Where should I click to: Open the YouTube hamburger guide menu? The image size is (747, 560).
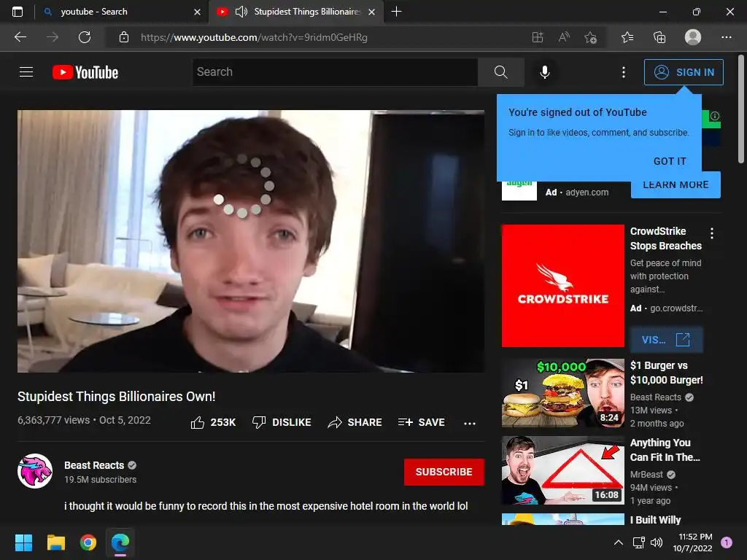pos(26,72)
